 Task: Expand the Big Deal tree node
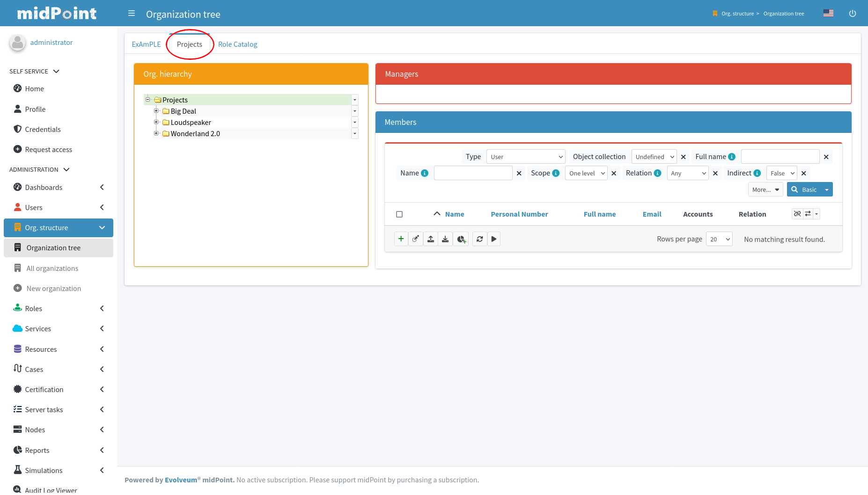tap(156, 111)
